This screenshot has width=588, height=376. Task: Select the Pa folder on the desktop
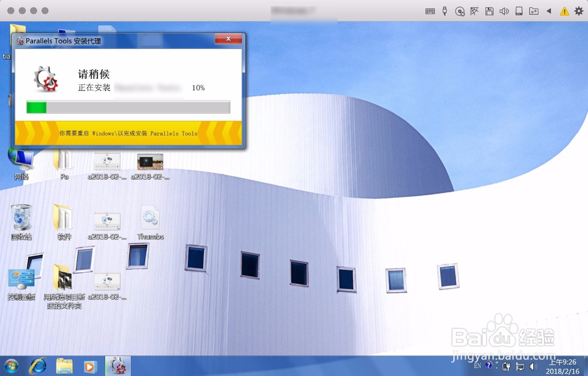pos(64,164)
